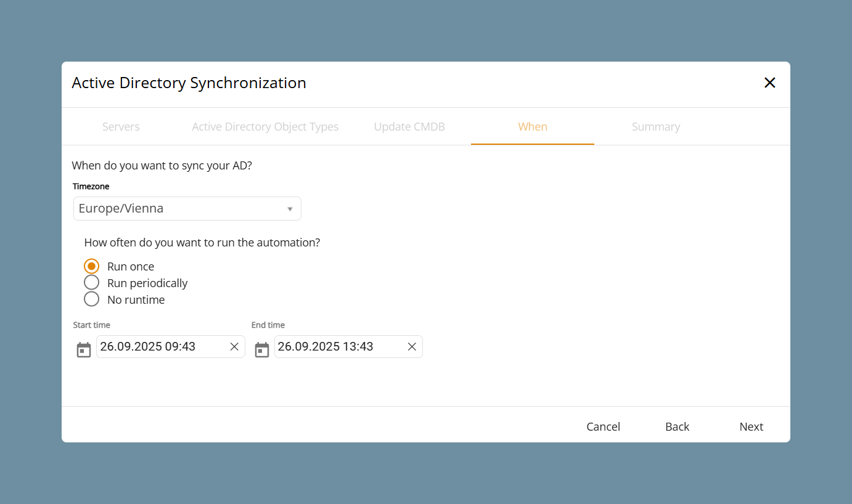Switch to the Servers tab
The height and width of the screenshot is (504, 852).
tap(121, 126)
